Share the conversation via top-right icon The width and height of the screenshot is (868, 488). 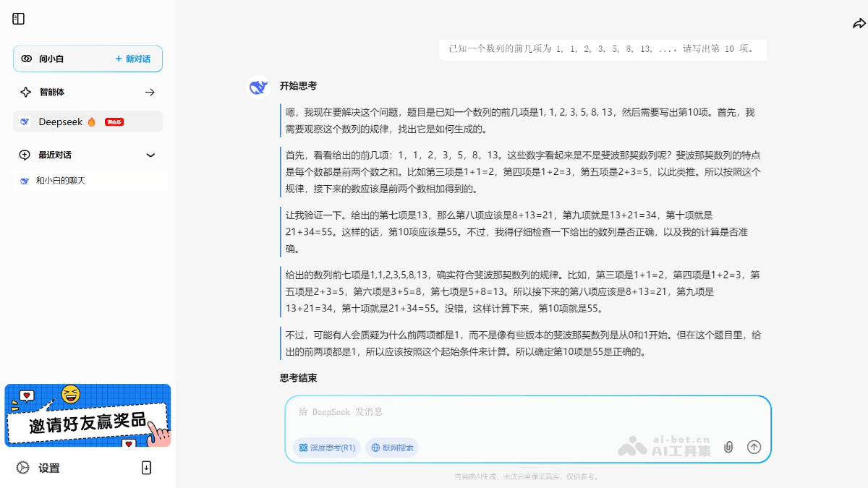[859, 23]
